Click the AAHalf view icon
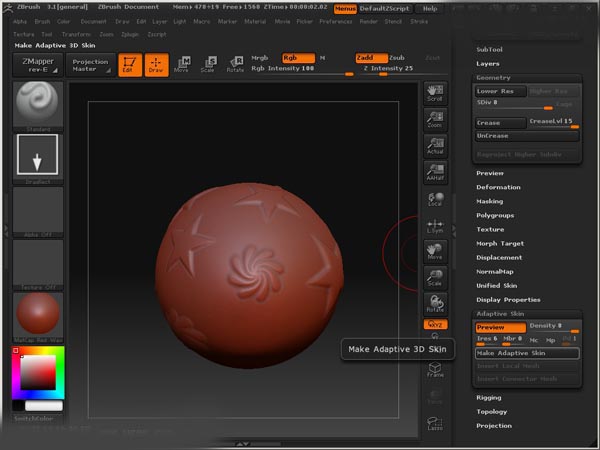Viewport: 600px width, 450px height. click(435, 173)
